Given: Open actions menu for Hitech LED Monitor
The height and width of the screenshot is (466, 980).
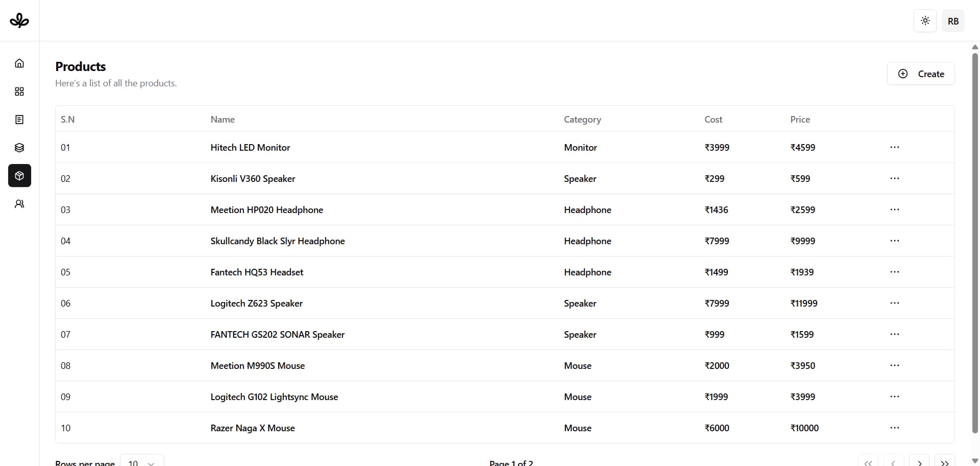Looking at the screenshot, I should tap(895, 147).
